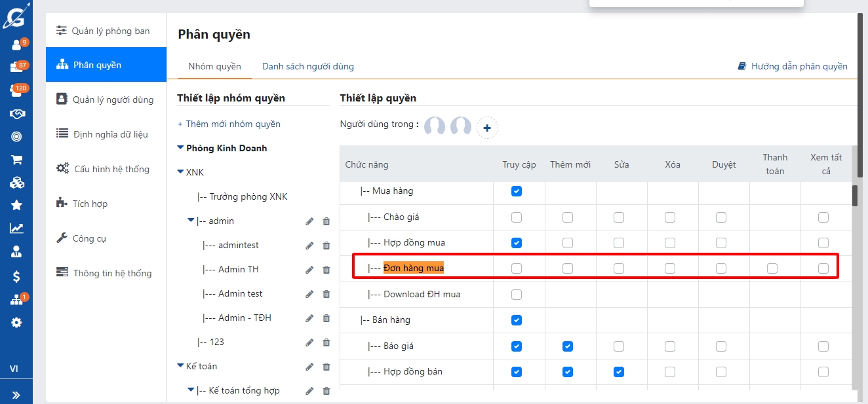Switch to Danh sách người dùng tab

click(x=307, y=66)
